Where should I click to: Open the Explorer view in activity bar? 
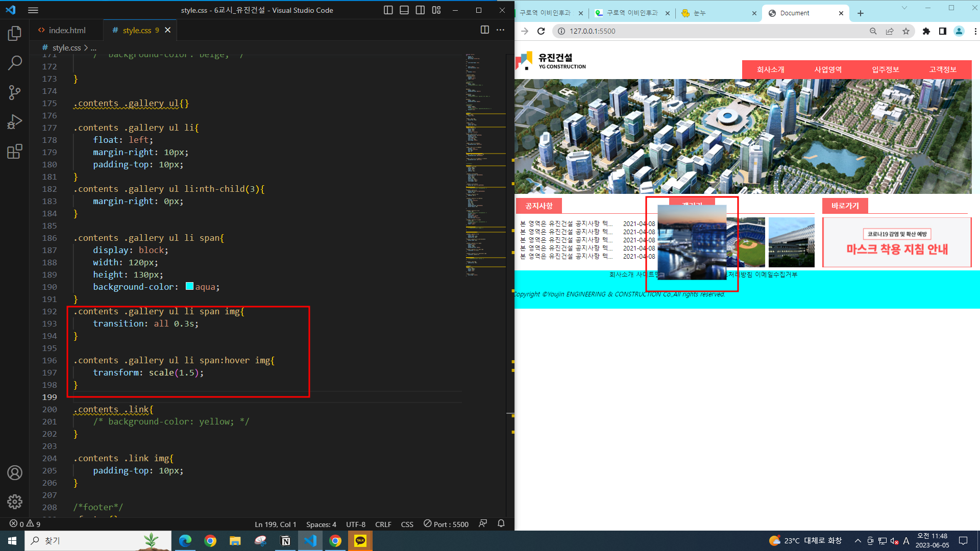coord(15,34)
